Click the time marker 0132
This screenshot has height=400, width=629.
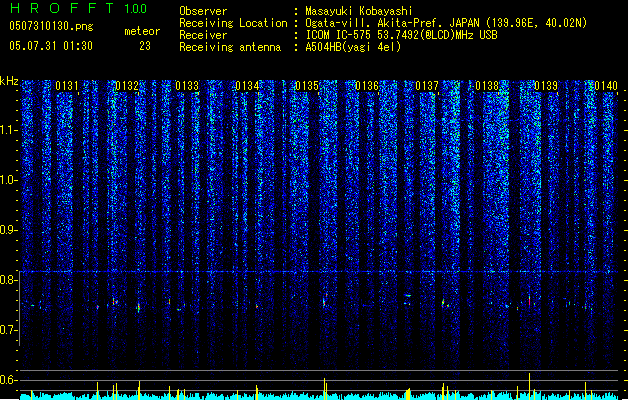coord(127,86)
